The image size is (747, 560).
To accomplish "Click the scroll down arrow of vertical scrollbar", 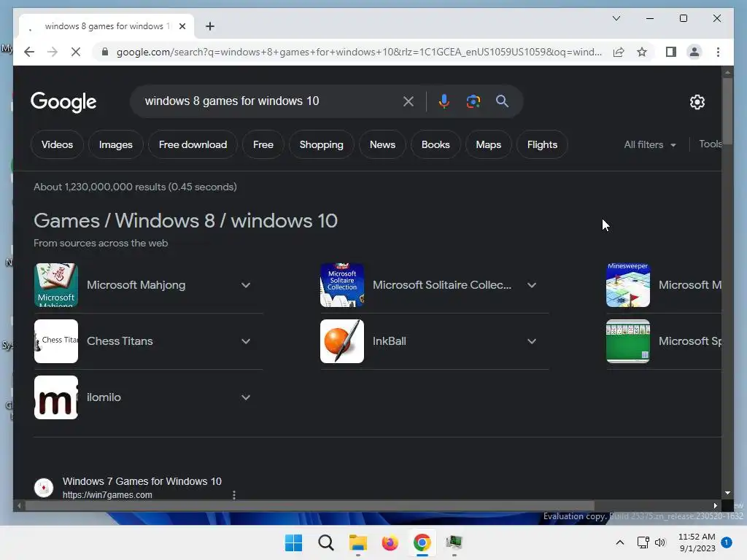I will 727,493.
